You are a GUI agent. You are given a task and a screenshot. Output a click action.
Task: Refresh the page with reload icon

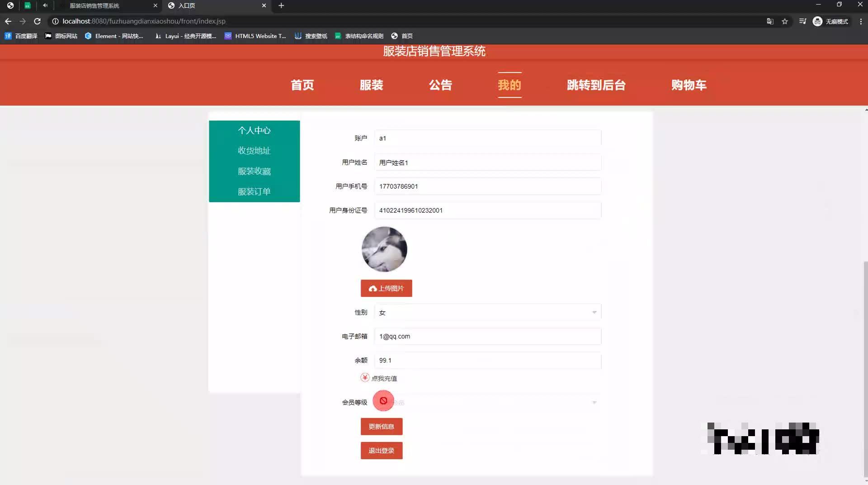pos(38,21)
